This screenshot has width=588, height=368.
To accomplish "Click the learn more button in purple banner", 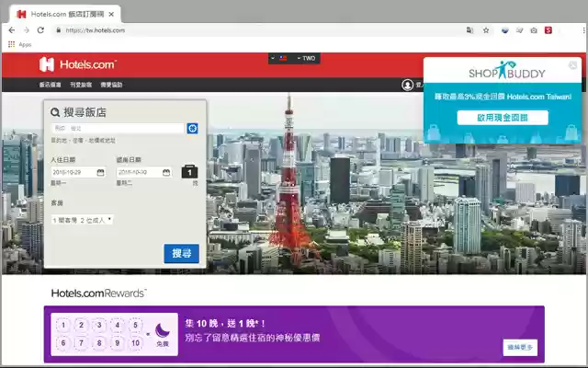I will point(520,348).
